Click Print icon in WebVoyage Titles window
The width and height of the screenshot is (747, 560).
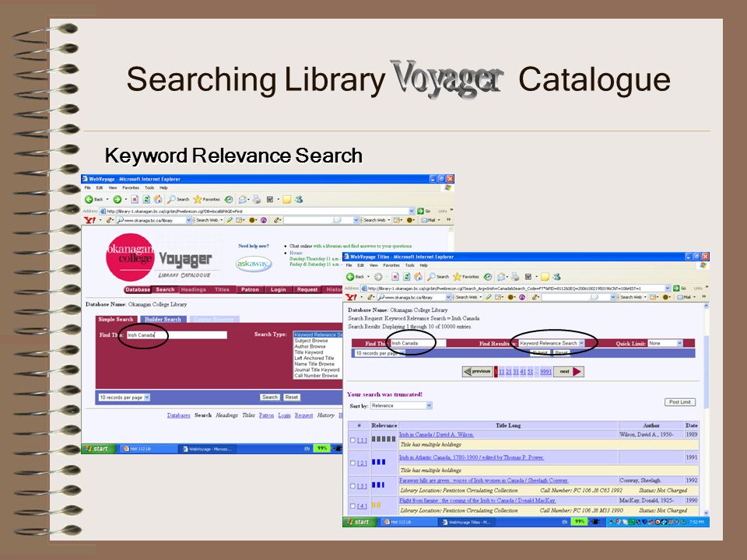click(x=515, y=277)
